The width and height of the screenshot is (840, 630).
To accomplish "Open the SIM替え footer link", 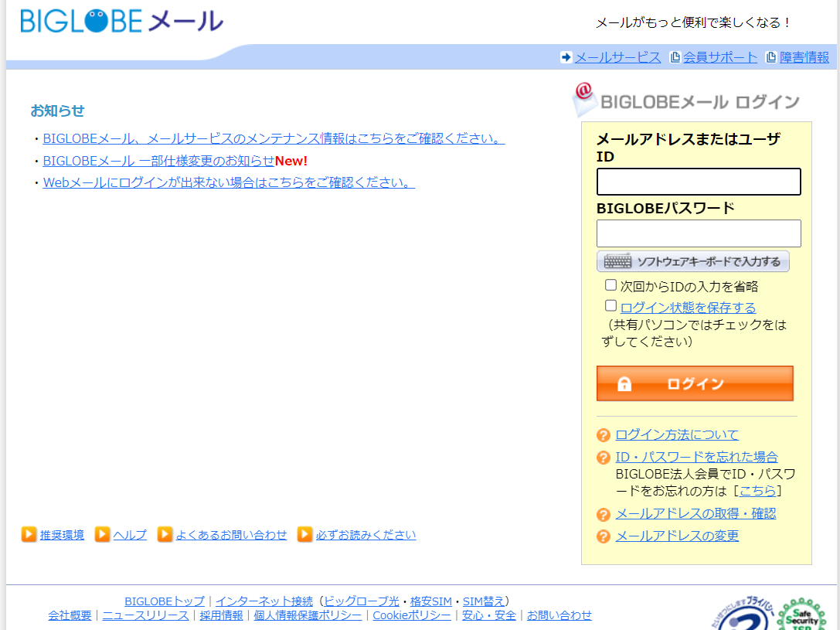I will tap(484, 601).
